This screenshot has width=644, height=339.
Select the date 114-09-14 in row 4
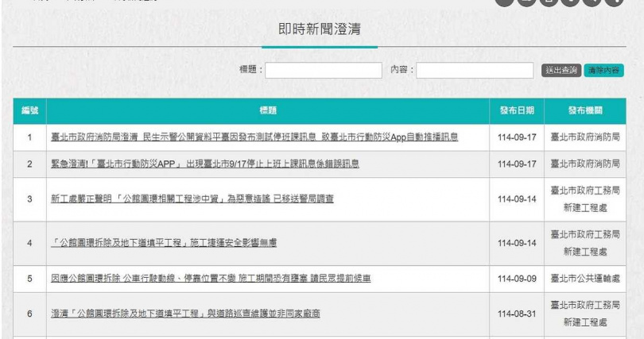point(517,243)
